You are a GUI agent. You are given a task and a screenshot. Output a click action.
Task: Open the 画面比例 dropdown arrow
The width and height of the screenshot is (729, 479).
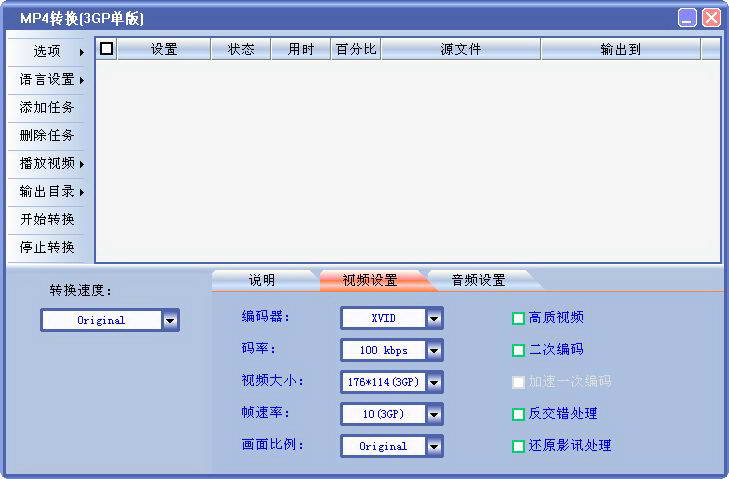point(434,446)
